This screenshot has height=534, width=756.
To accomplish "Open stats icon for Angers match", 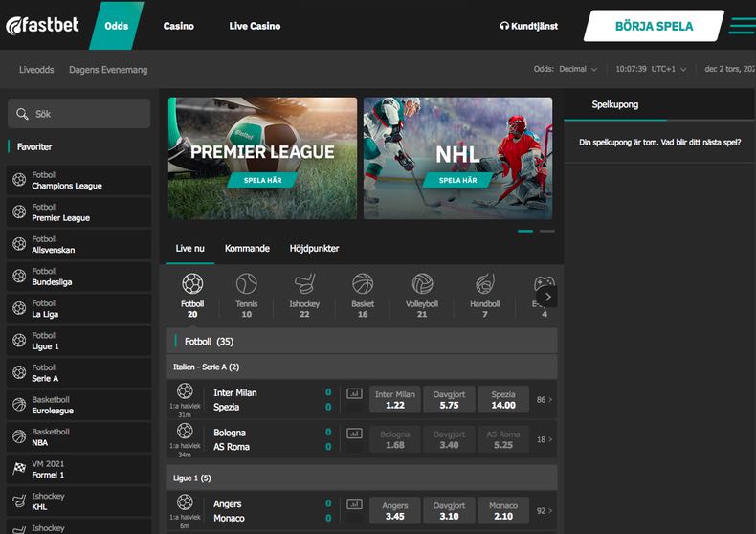I will (354, 504).
